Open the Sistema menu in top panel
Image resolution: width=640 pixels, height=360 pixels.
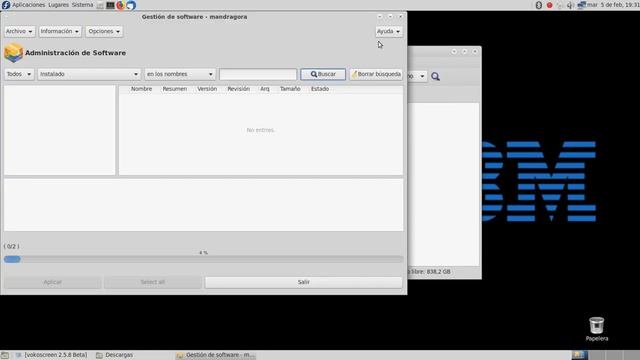pyautogui.click(x=82, y=5)
